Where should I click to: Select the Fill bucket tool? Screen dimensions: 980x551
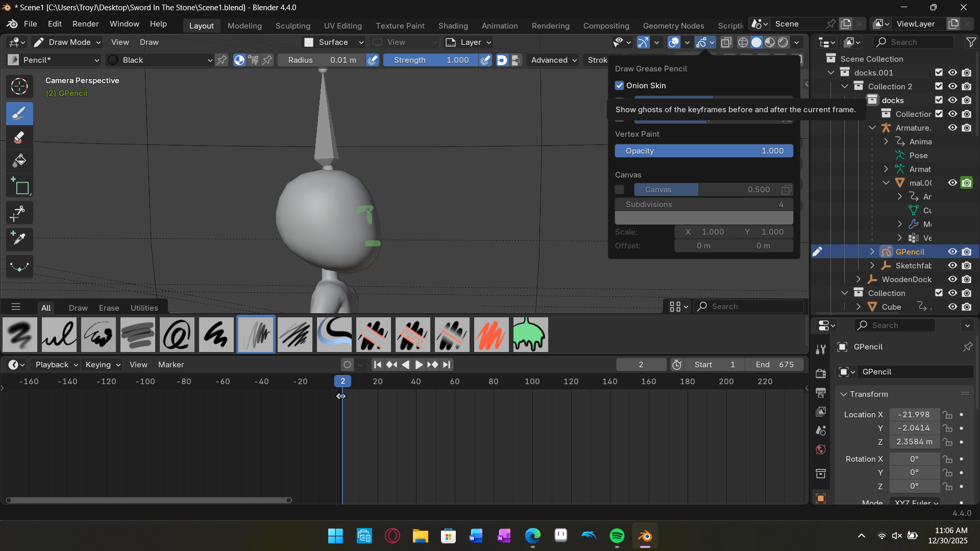click(19, 161)
